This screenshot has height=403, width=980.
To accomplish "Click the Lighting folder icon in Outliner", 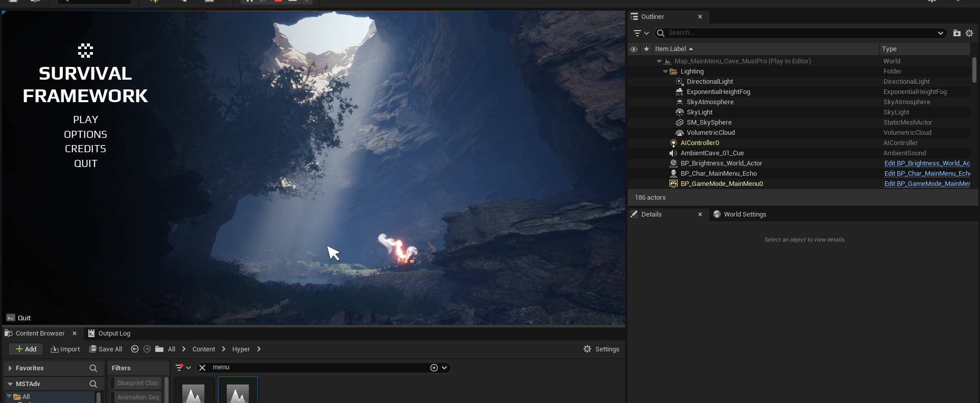I will (x=674, y=72).
